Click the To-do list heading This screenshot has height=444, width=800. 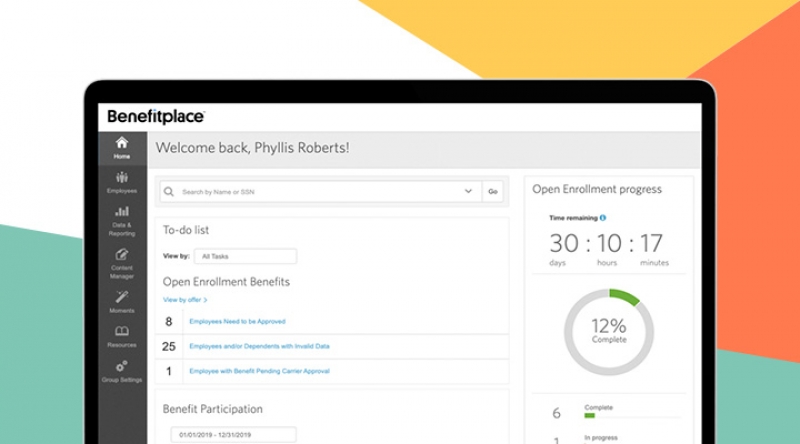point(186,230)
